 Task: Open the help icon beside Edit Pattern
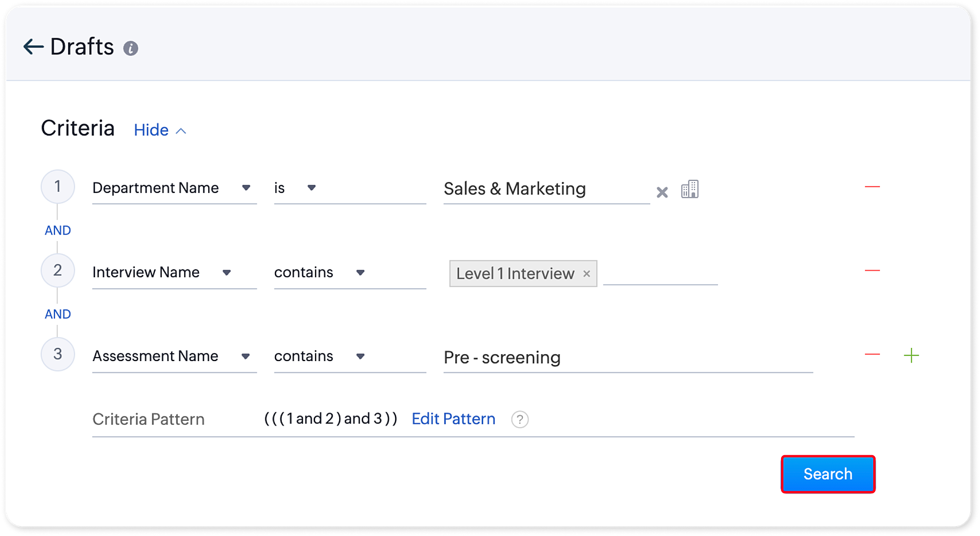(519, 419)
